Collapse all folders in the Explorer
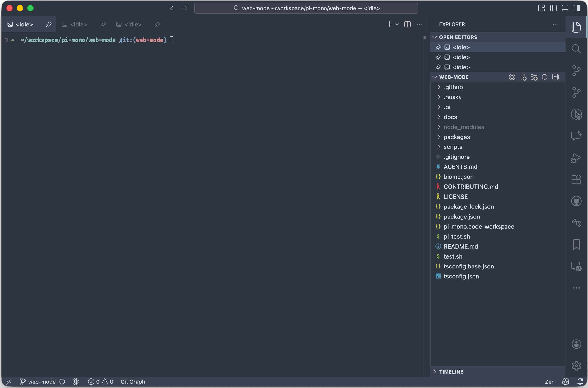Viewport: 588px width, 388px height. click(556, 77)
